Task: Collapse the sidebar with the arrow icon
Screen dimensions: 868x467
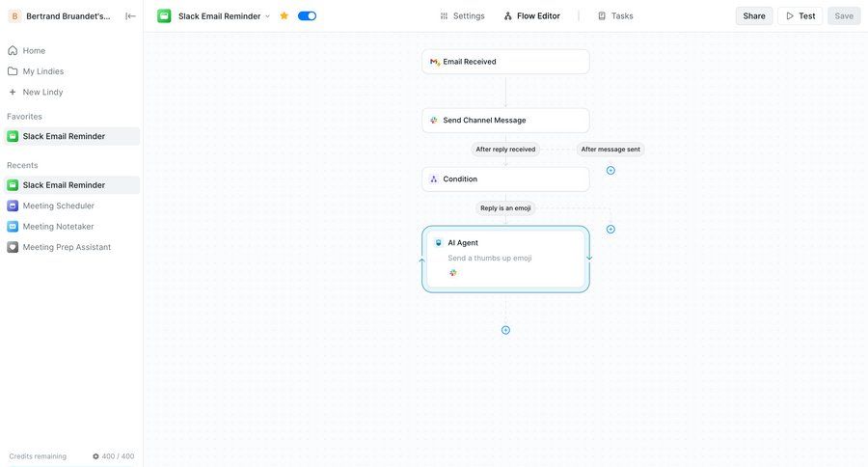Action: tap(130, 16)
